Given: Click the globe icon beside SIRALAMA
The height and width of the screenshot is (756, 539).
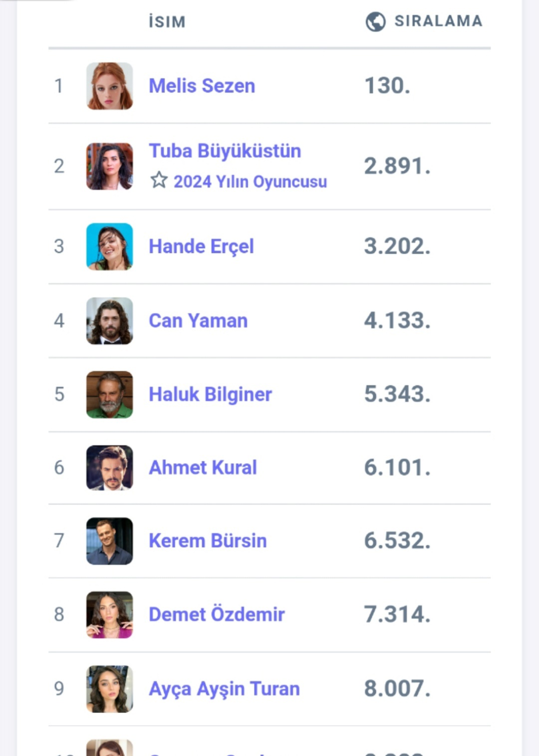Looking at the screenshot, I should [375, 21].
